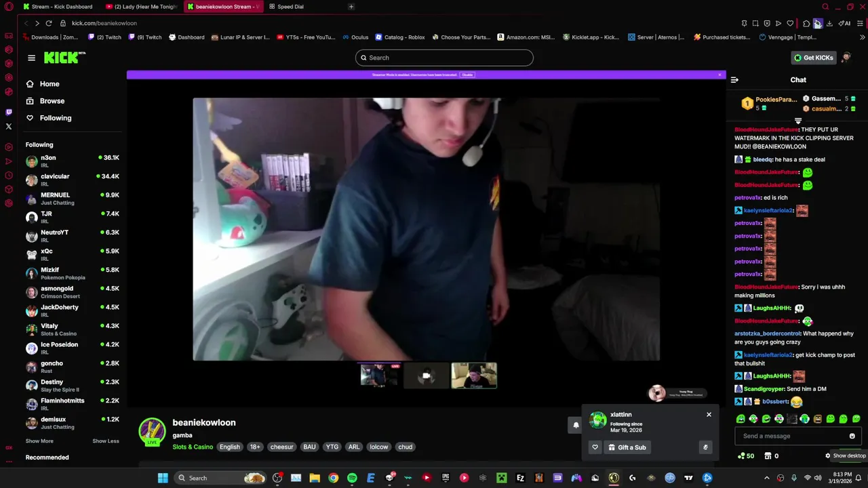Click the green channel points balance icon

tap(741, 456)
